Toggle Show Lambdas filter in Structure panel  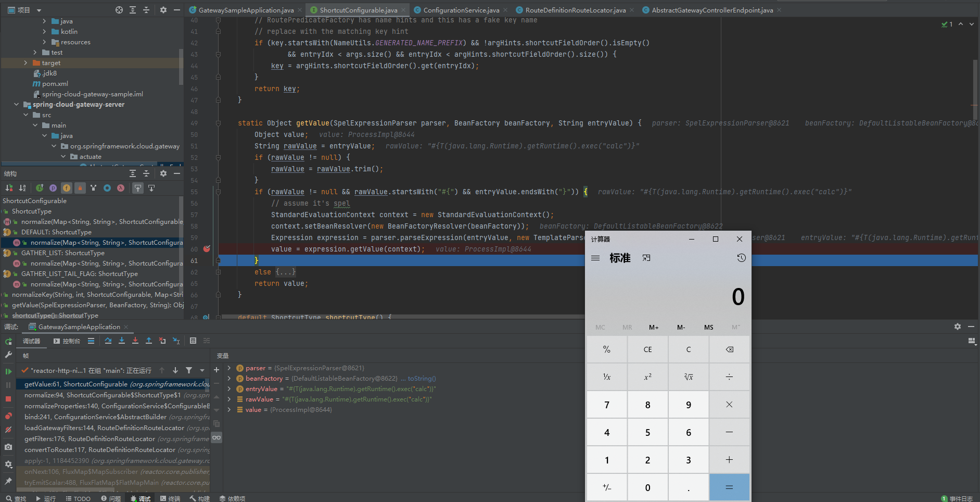121,188
